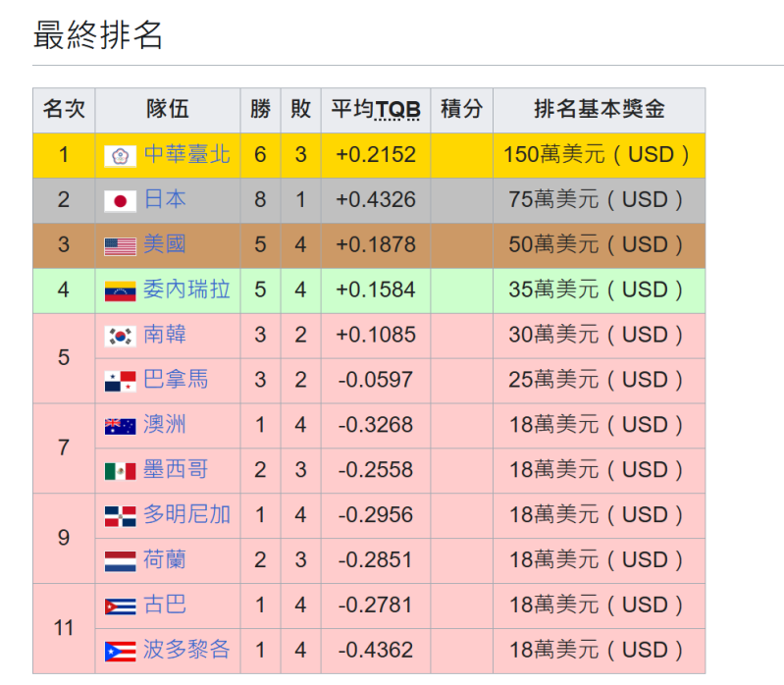Go to the 波多黎各 team page

(x=186, y=651)
